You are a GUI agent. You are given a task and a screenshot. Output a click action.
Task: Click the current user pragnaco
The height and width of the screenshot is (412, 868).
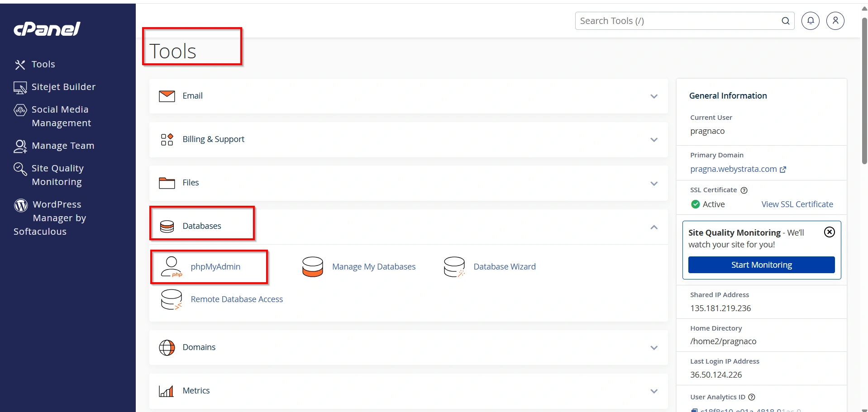[x=707, y=131]
